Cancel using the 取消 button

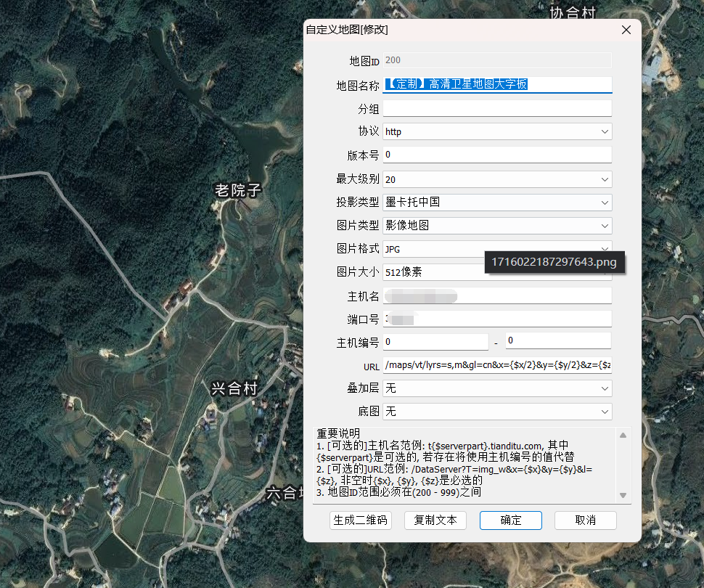pos(585,520)
